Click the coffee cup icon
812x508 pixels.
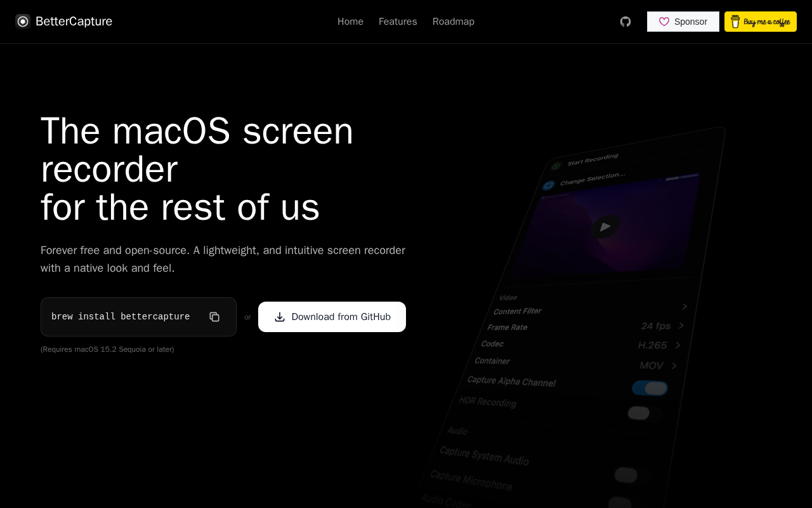point(735,22)
